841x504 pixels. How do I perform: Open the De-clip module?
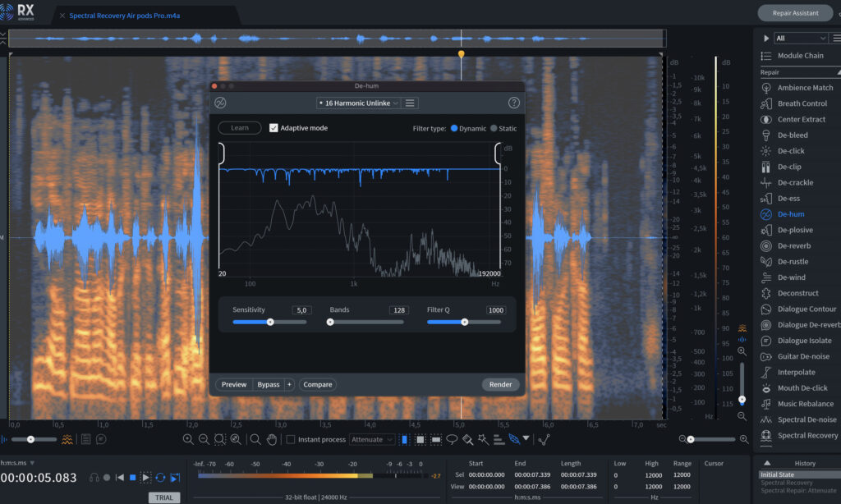coord(781,167)
